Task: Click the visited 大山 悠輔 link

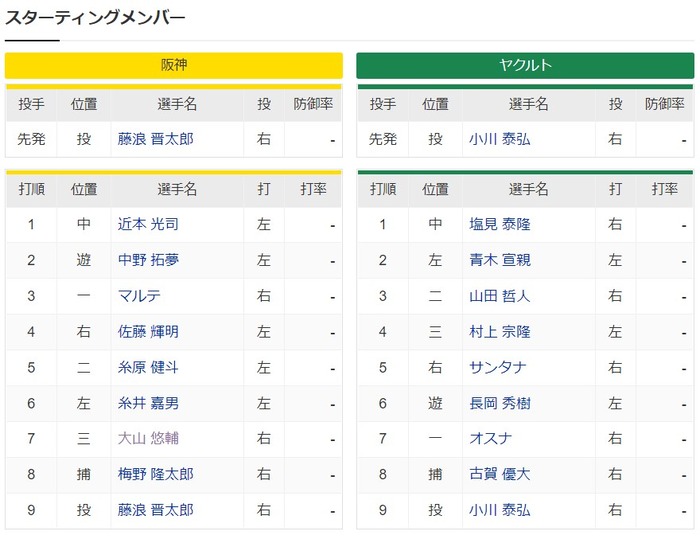Action: point(148,438)
